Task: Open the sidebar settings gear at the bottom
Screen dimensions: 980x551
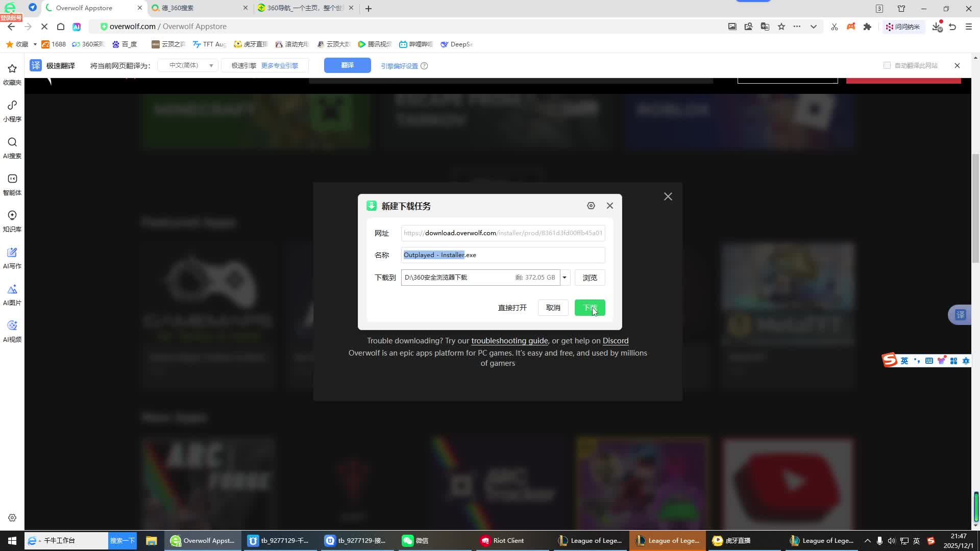Action: click(12, 518)
